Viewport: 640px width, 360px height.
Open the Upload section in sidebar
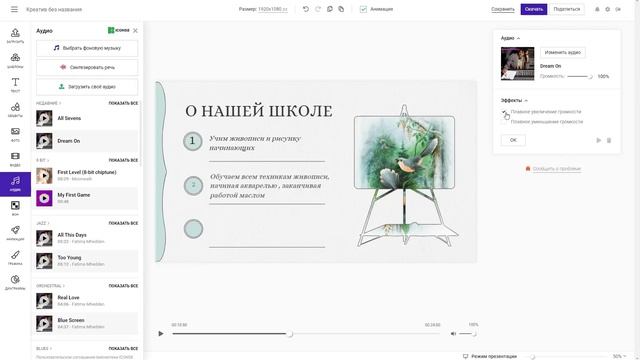[x=15, y=36]
